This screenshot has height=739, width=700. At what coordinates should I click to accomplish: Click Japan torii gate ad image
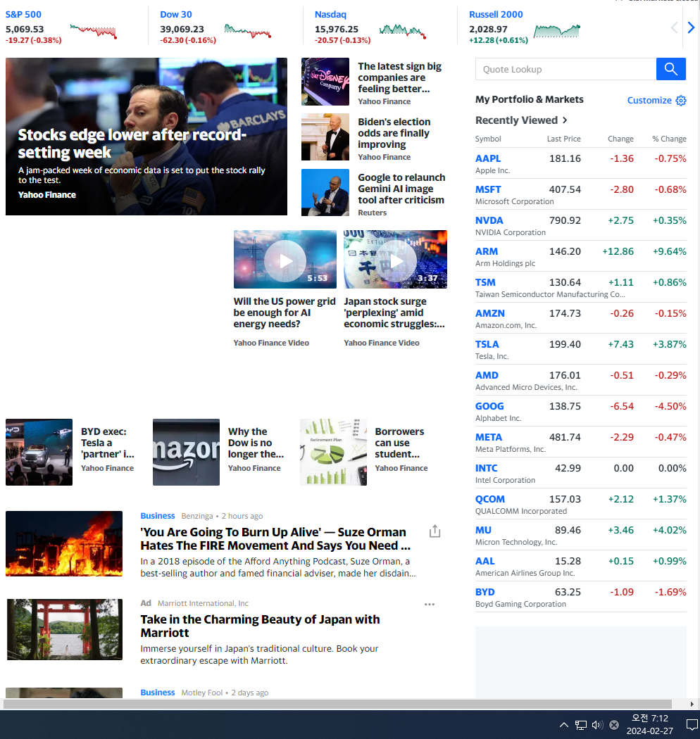65,629
